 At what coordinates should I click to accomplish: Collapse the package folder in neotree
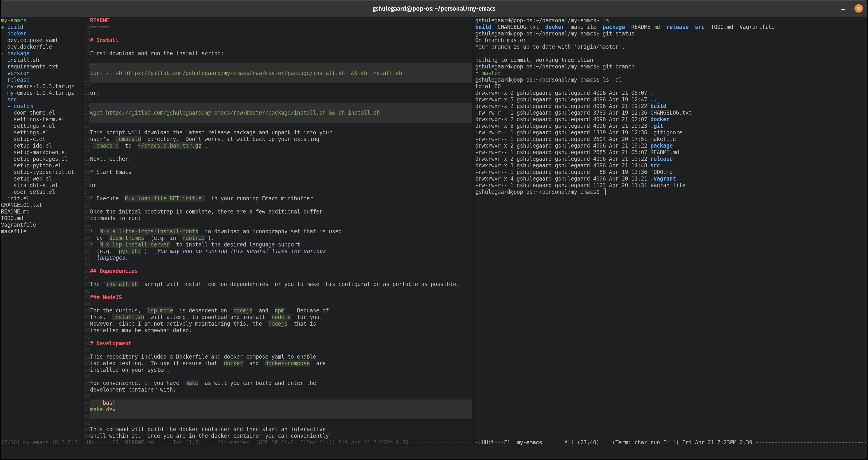pos(15,53)
